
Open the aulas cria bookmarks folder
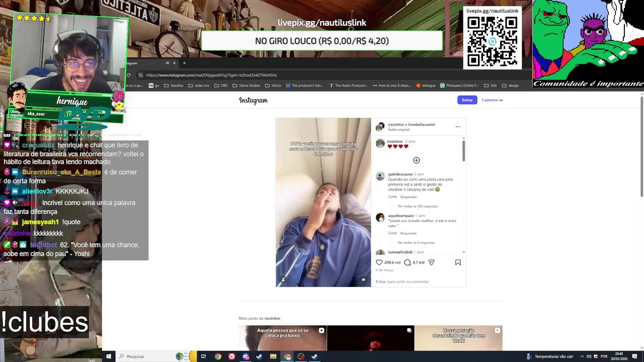pyautogui.click(x=198, y=85)
